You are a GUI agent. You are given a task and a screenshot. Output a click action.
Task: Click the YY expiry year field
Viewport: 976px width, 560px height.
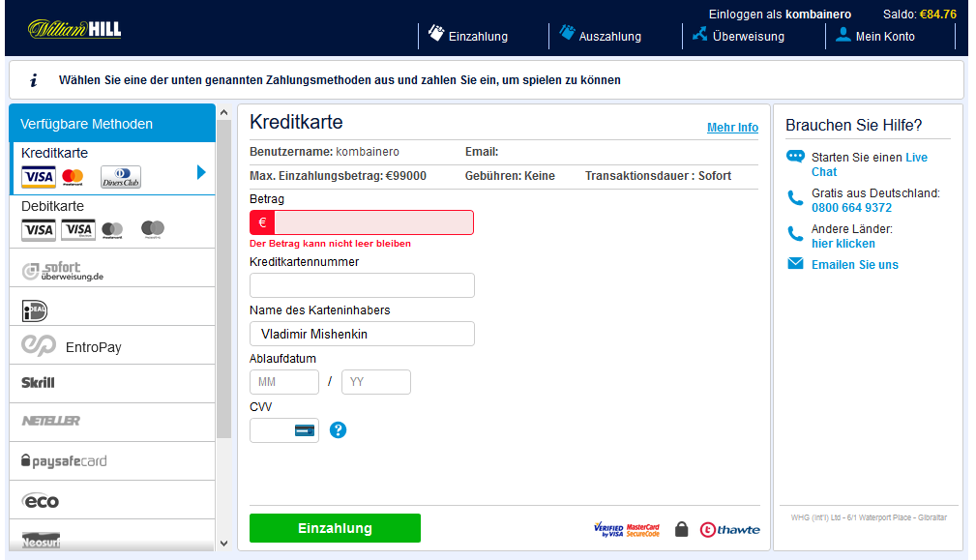(376, 382)
